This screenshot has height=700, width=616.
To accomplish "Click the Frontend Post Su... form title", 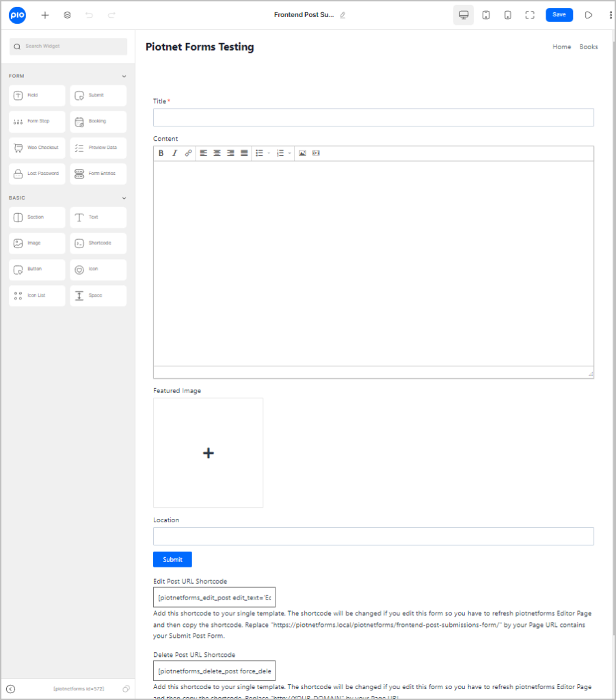I will 304,15.
